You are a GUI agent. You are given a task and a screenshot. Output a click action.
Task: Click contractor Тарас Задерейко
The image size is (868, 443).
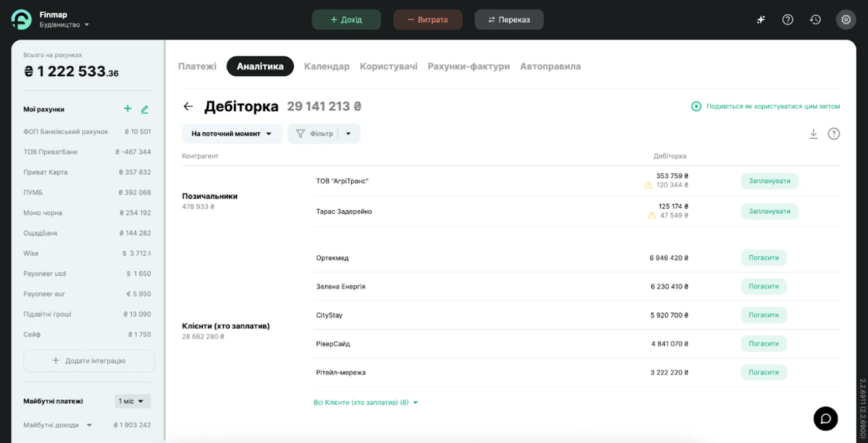pyautogui.click(x=344, y=211)
